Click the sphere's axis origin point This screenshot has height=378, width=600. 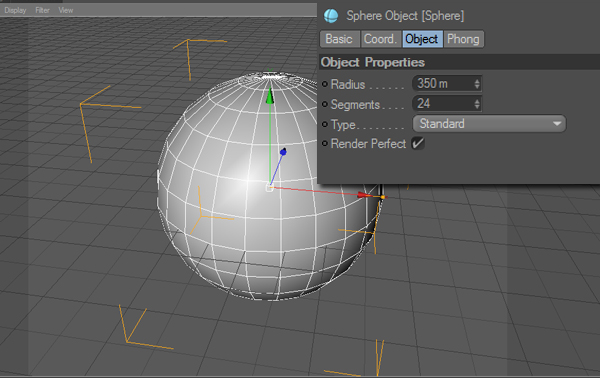[269, 187]
